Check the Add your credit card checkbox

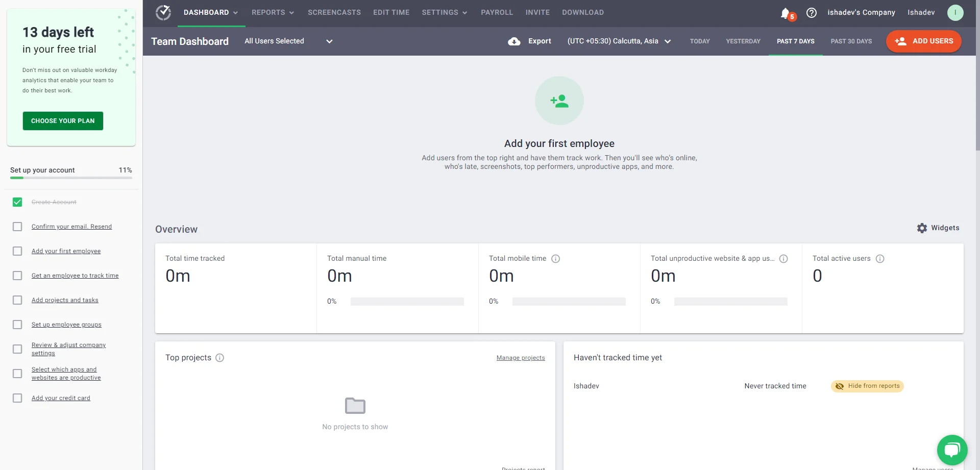(x=17, y=398)
